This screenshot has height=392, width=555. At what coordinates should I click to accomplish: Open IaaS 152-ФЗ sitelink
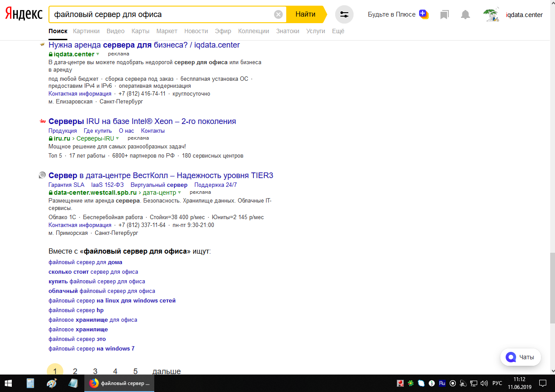[108, 185]
